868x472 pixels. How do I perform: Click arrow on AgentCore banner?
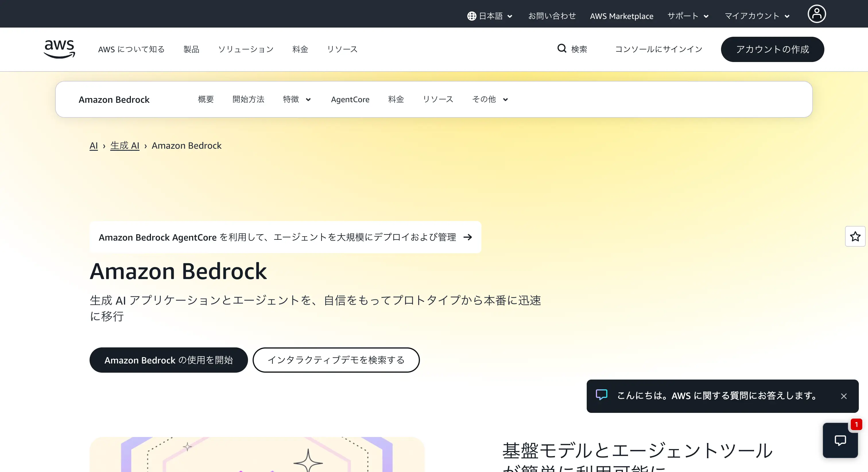(x=467, y=237)
